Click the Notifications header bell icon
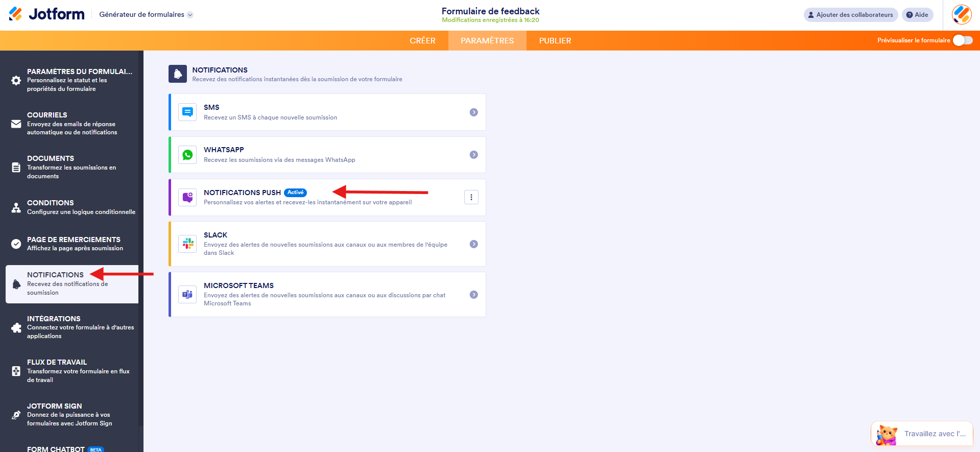Screen dimensions: 980x452 point(178,74)
